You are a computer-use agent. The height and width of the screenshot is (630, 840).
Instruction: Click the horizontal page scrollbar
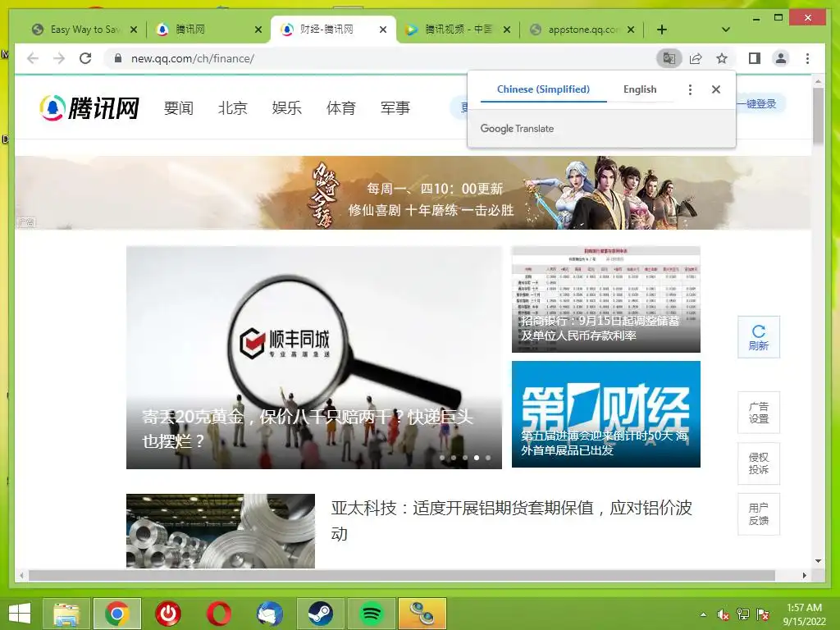(402, 575)
